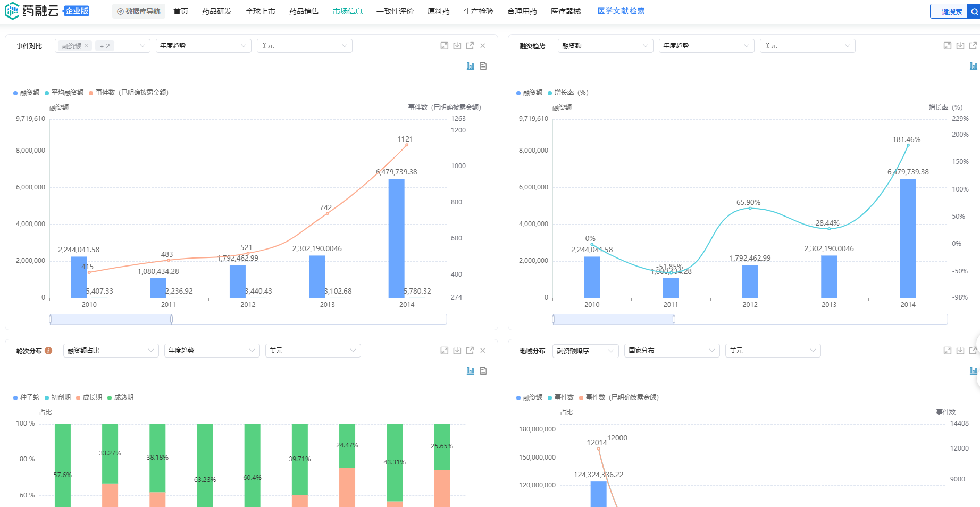Open 事件对比 panel in new window
The image size is (980, 507).
470,46
